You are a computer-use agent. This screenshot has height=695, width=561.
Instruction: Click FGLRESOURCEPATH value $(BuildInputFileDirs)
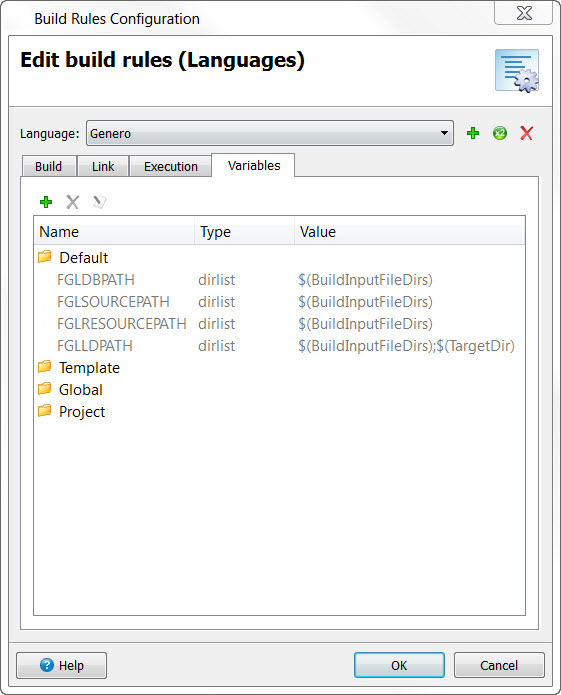[x=366, y=324]
